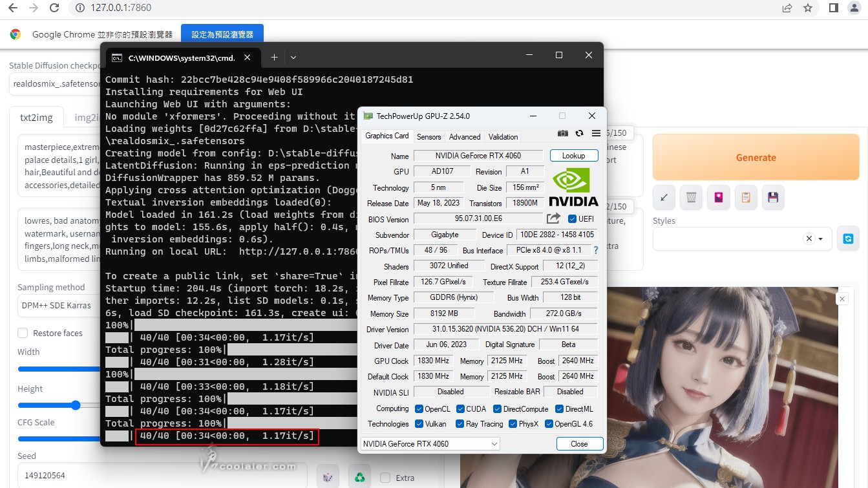Open the Stable Diffusion checkpoint dropdown
Image resolution: width=868 pixels, height=488 pixels.
[x=55, y=83]
